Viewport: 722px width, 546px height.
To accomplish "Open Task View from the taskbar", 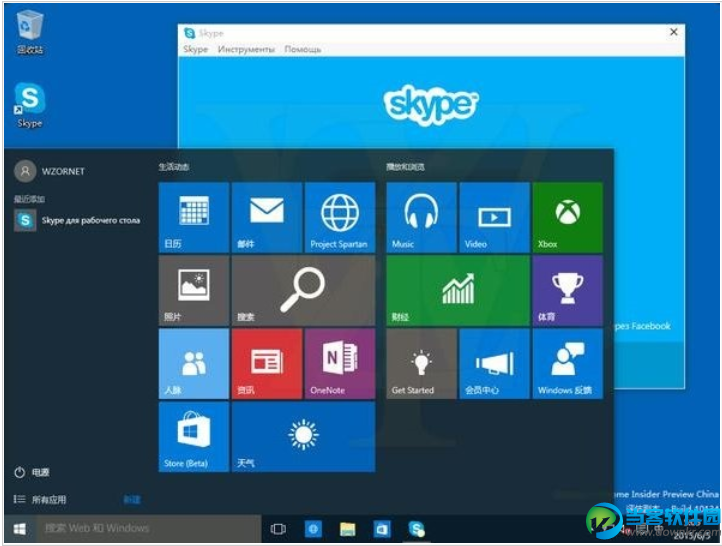I will click(x=278, y=529).
